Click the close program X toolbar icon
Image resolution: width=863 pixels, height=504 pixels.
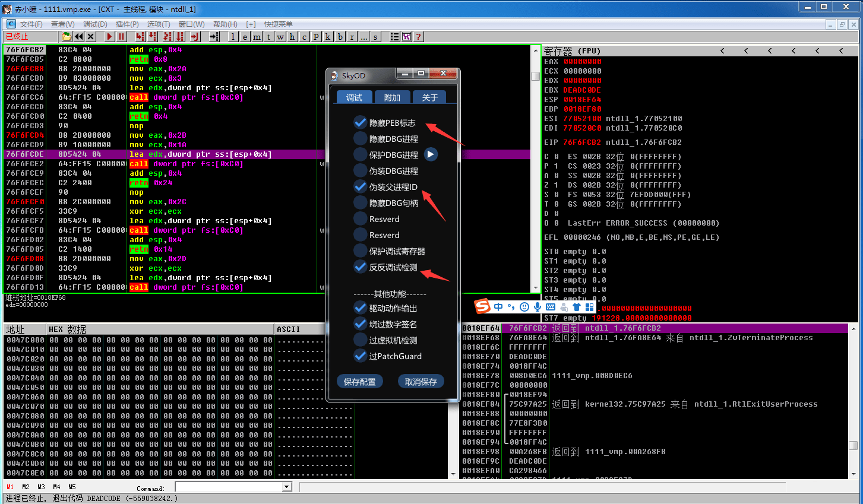coord(91,37)
